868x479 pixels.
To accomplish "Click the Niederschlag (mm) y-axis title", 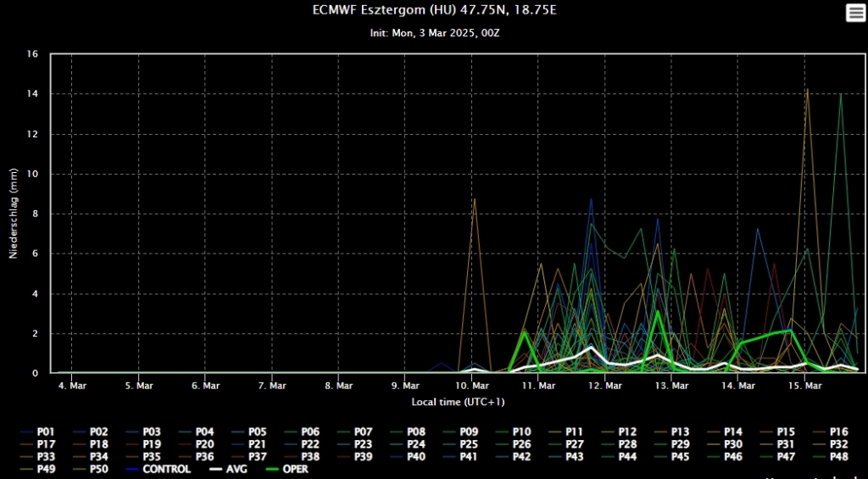I will tap(14, 213).
